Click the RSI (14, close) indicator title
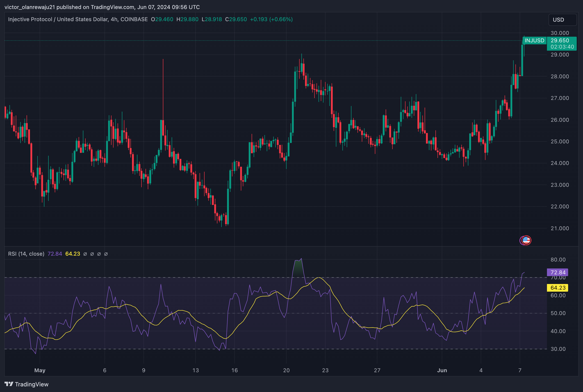Image resolution: width=583 pixels, height=392 pixels. (26, 254)
